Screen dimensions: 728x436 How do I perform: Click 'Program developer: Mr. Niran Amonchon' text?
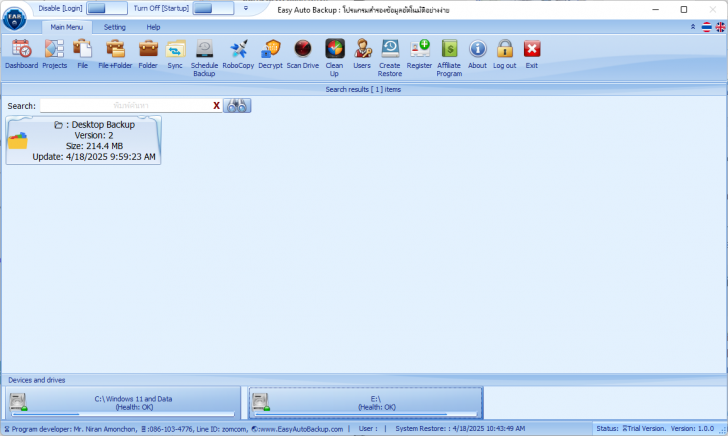(x=74, y=429)
